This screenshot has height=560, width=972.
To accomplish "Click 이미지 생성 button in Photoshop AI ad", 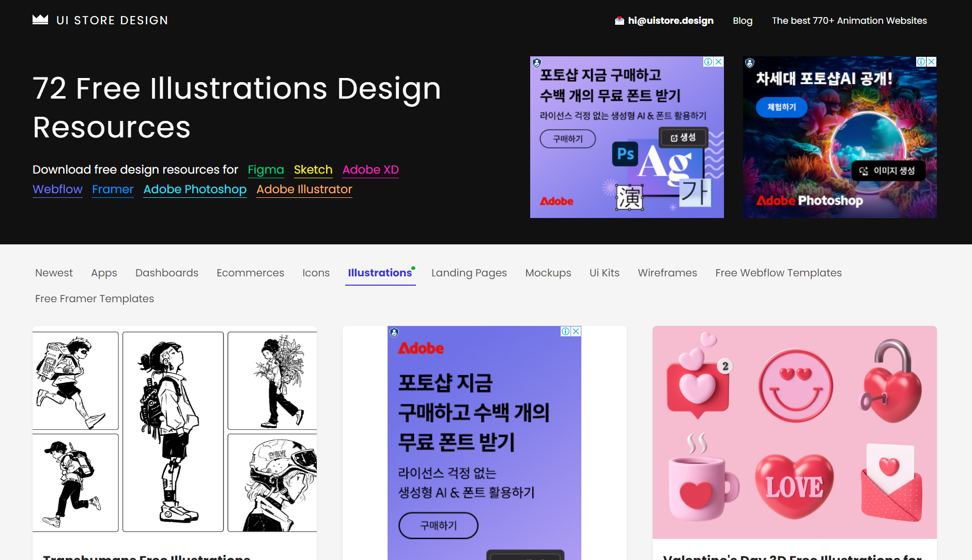I will 887,171.
